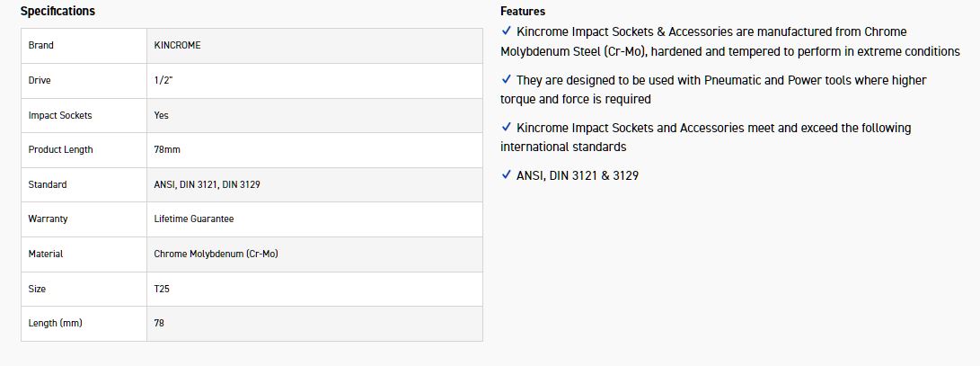Select the Product Length label cell

coord(60,150)
